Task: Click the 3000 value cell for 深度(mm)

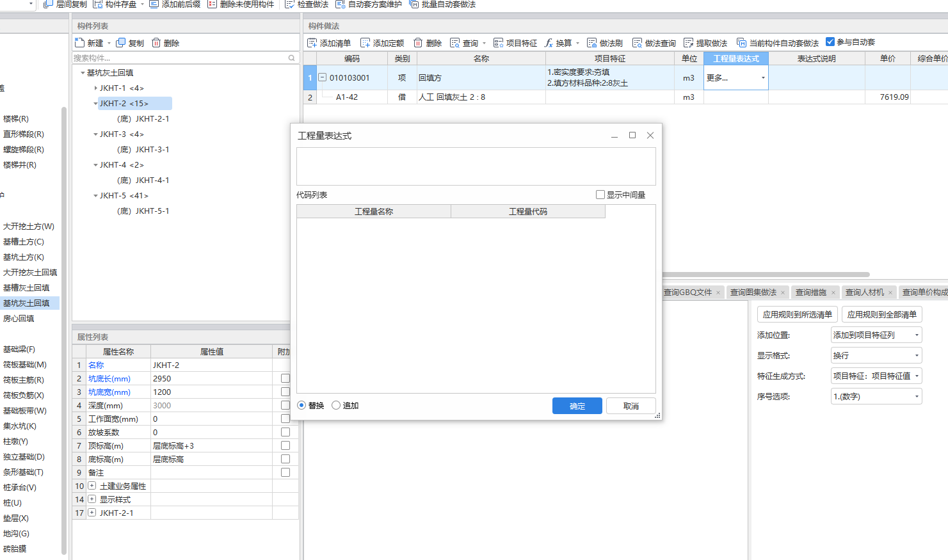Action: tap(212, 405)
